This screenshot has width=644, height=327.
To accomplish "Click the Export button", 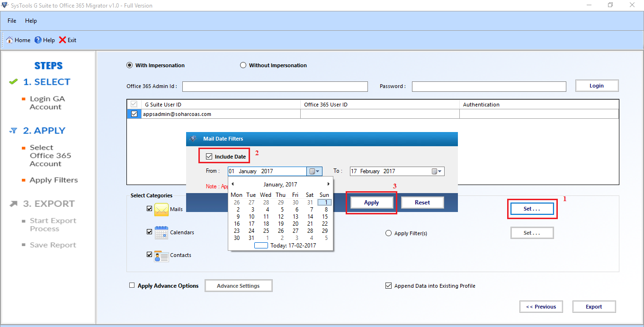I will (594, 307).
